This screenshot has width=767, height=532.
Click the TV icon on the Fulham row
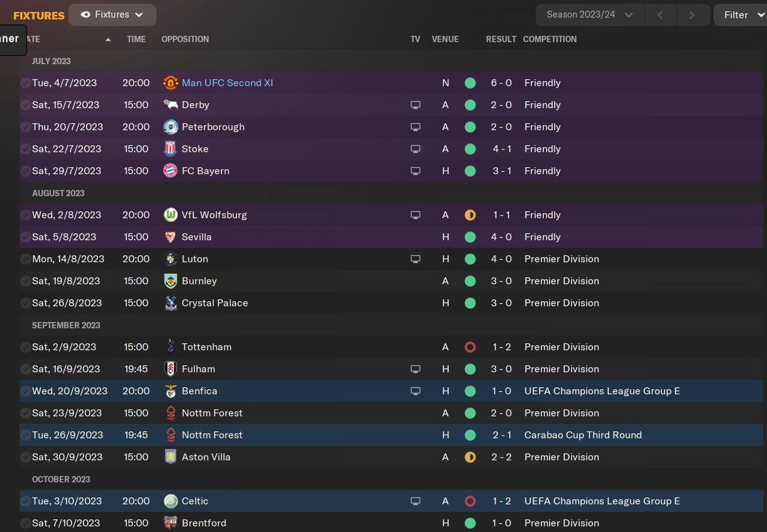click(415, 369)
